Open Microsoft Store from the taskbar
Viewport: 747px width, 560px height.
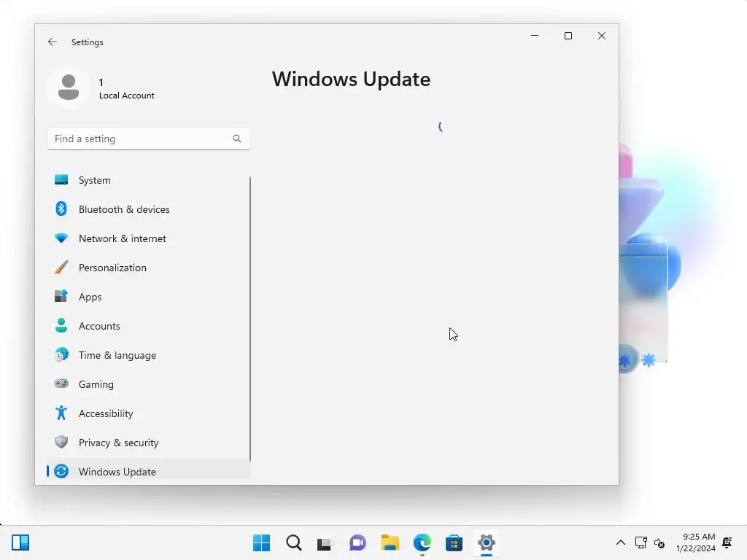coord(454,542)
